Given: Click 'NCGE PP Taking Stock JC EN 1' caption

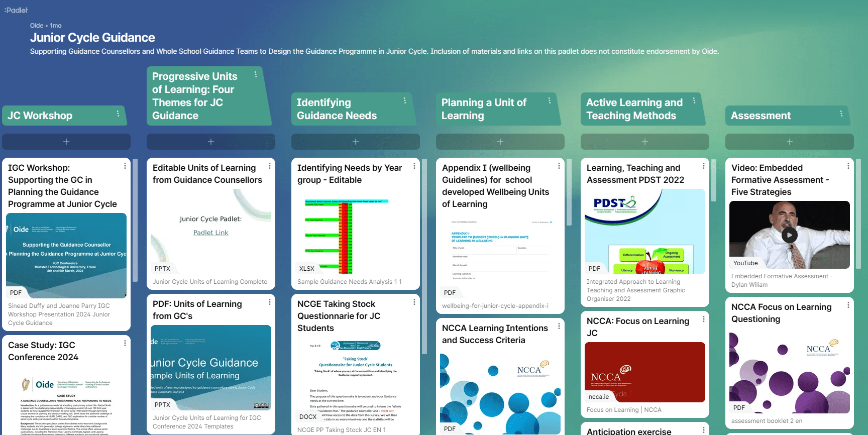Looking at the screenshot, I should pos(342,430).
